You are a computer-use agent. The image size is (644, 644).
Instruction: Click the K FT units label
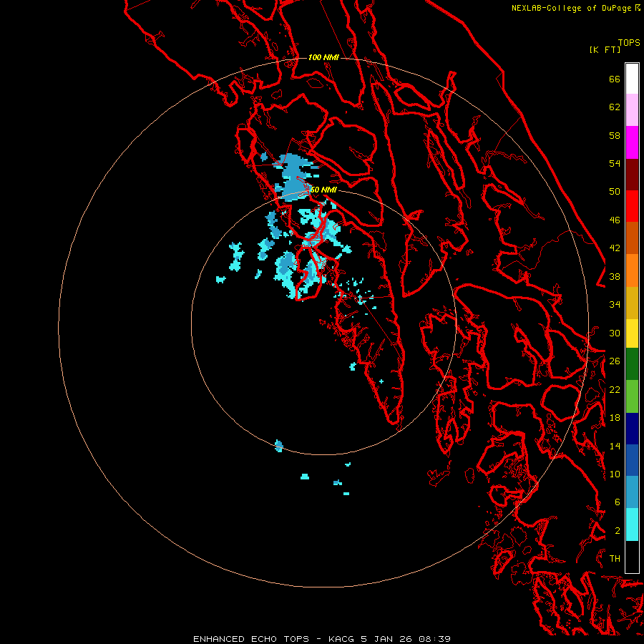click(x=605, y=50)
